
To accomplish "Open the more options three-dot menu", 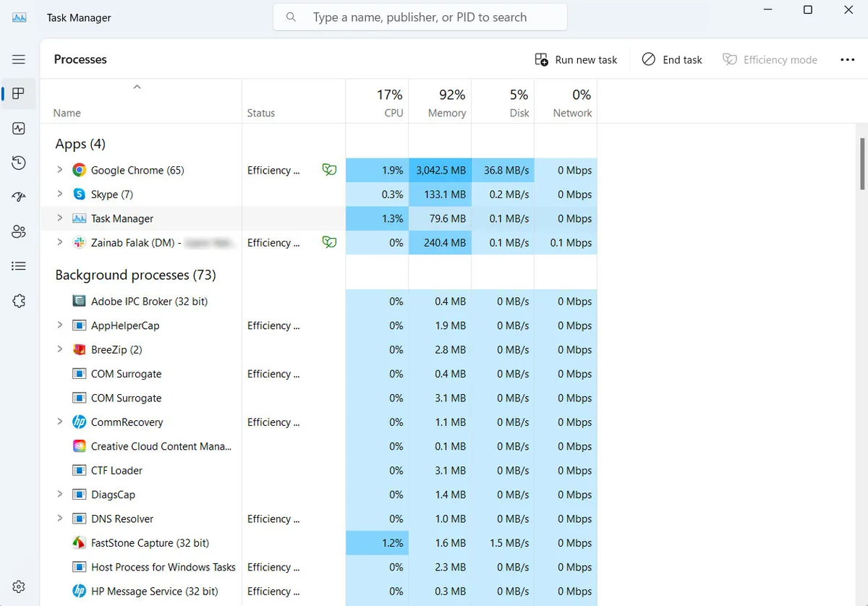I will pyautogui.click(x=847, y=59).
